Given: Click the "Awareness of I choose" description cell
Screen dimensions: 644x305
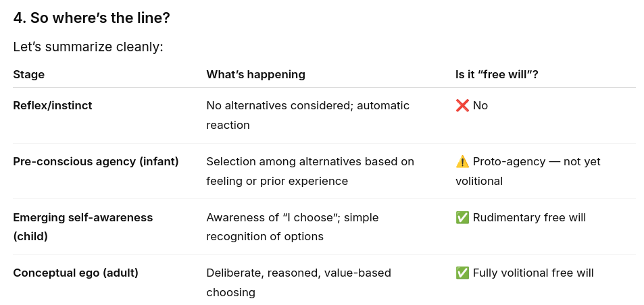Looking at the screenshot, I should pos(292,227).
